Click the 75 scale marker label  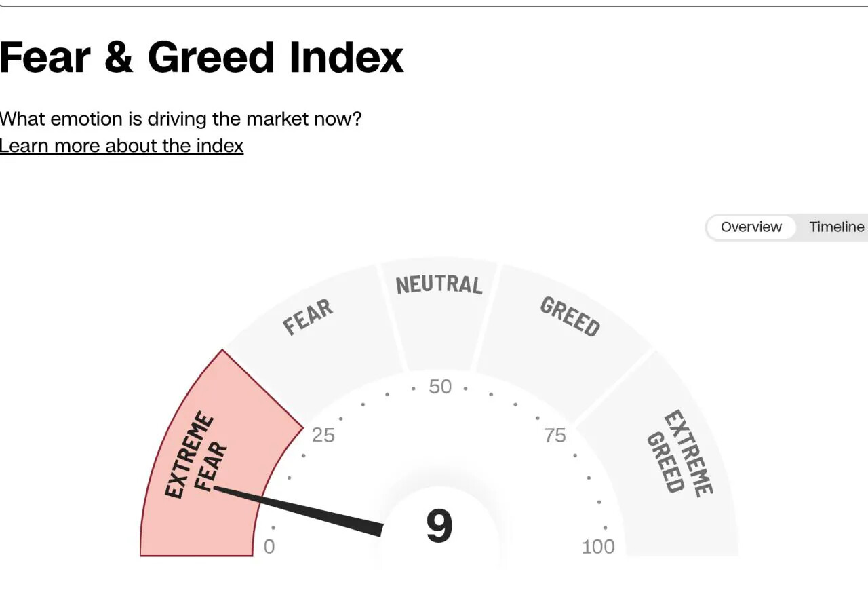pyautogui.click(x=555, y=436)
